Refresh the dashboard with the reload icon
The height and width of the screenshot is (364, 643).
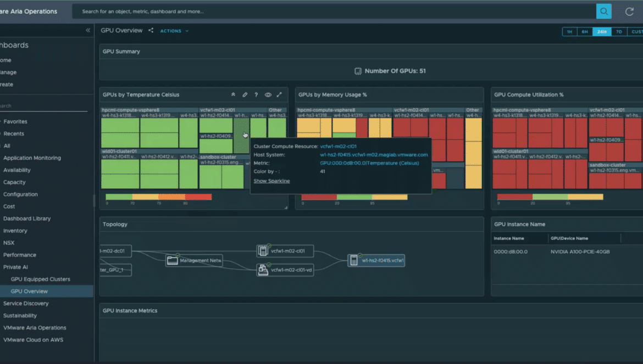pyautogui.click(x=629, y=12)
